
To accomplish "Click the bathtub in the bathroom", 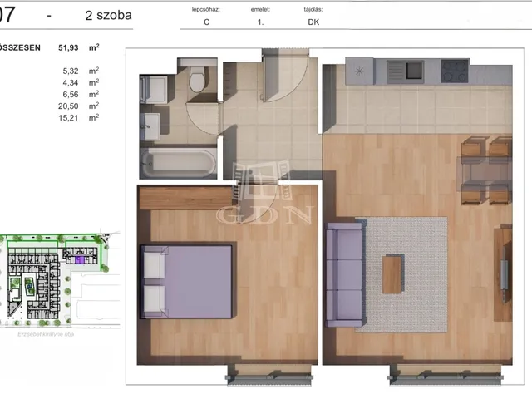I will tap(179, 164).
